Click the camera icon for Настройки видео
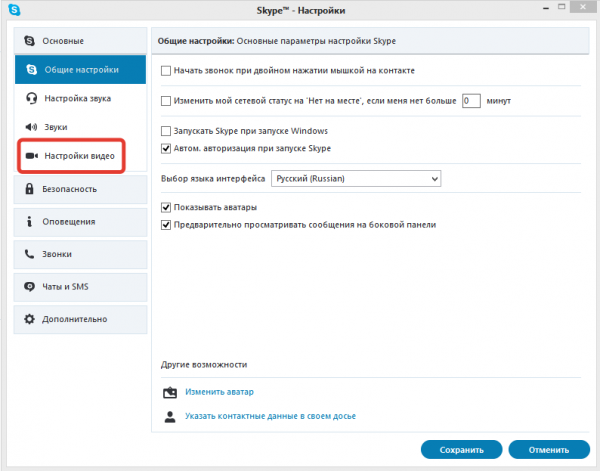Image resolution: width=600 pixels, height=471 pixels. coord(31,156)
